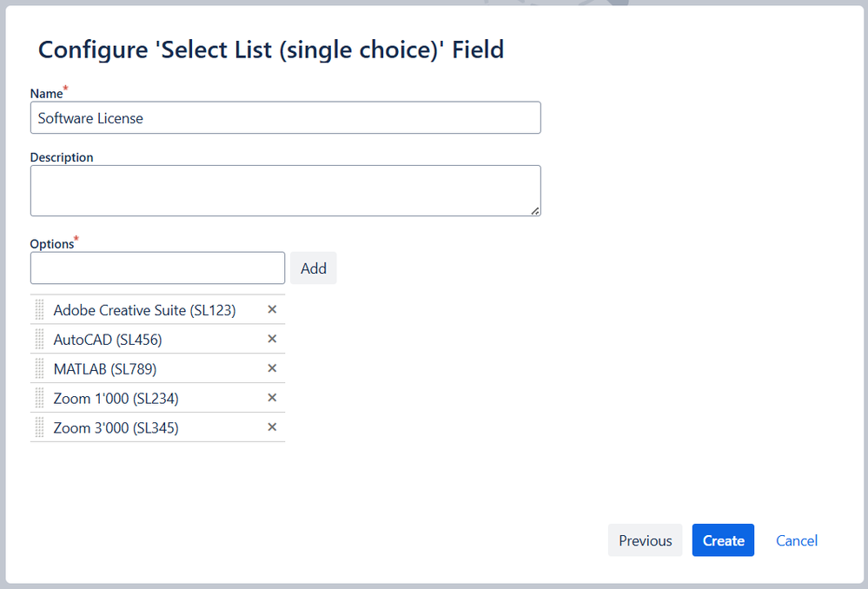Click drag handle for Zoom 3'000 option
The image size is (868, 589).
(39, 427)
